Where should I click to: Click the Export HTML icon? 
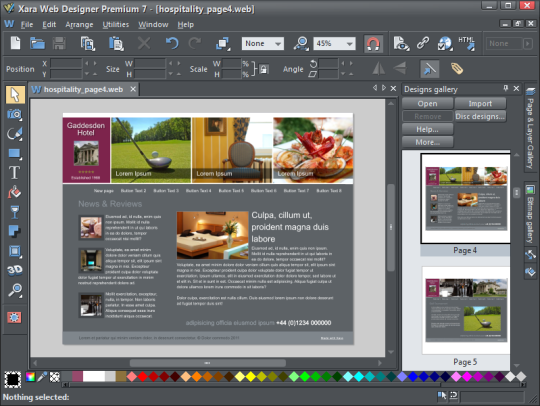tap(466, 43)
